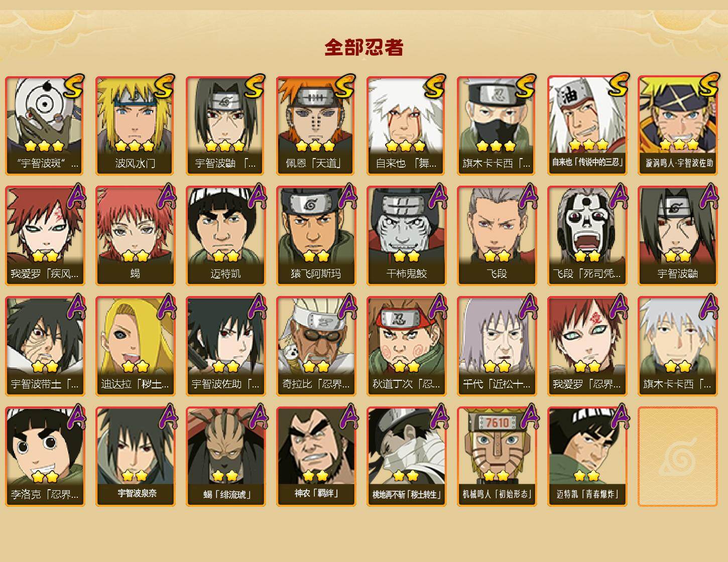Choose the 蝎「绯流琥」 card
The image size is (728, 562).
(225, 457)
